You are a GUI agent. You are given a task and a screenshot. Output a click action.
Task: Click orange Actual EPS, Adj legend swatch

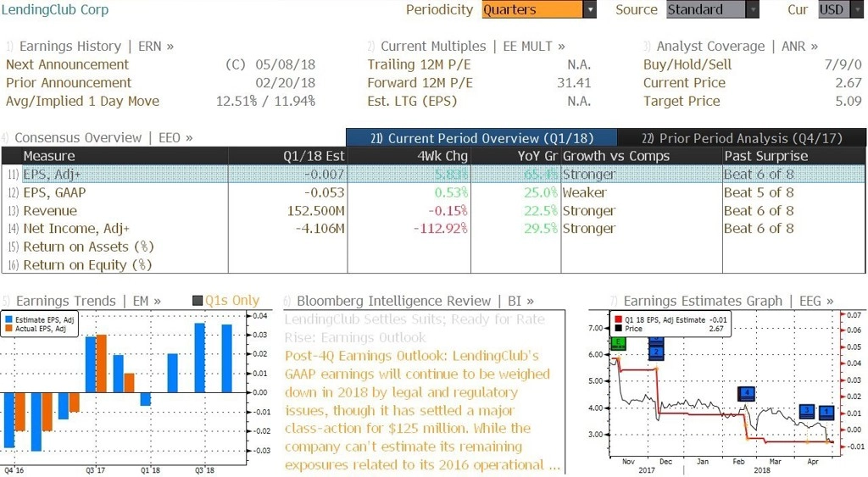8,329
